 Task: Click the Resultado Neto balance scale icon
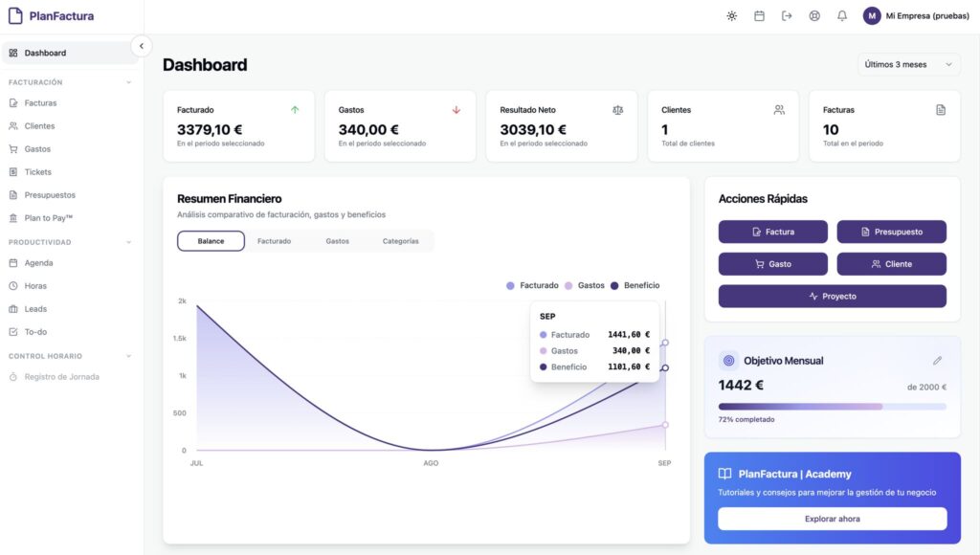tap(617, 110)
